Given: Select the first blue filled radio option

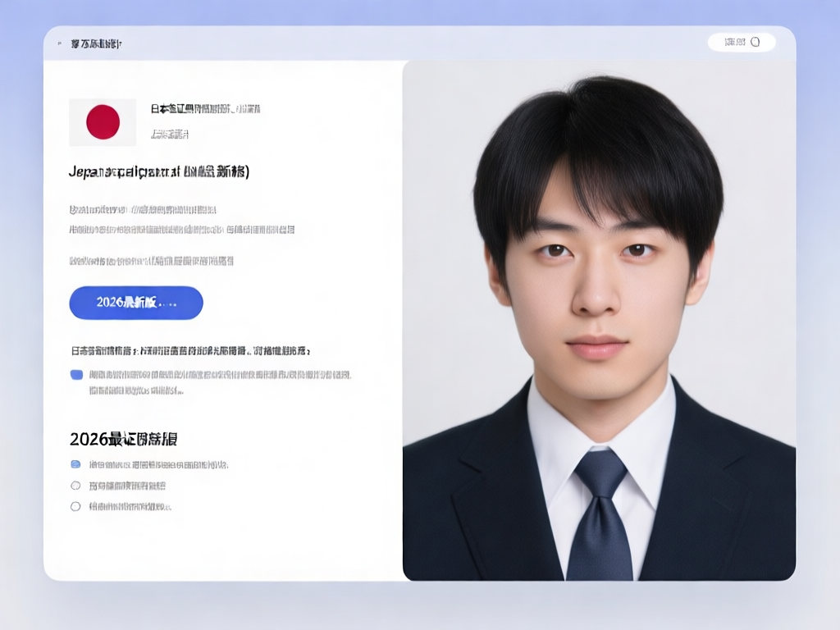Looking at the screenshot, I should 76,464.
